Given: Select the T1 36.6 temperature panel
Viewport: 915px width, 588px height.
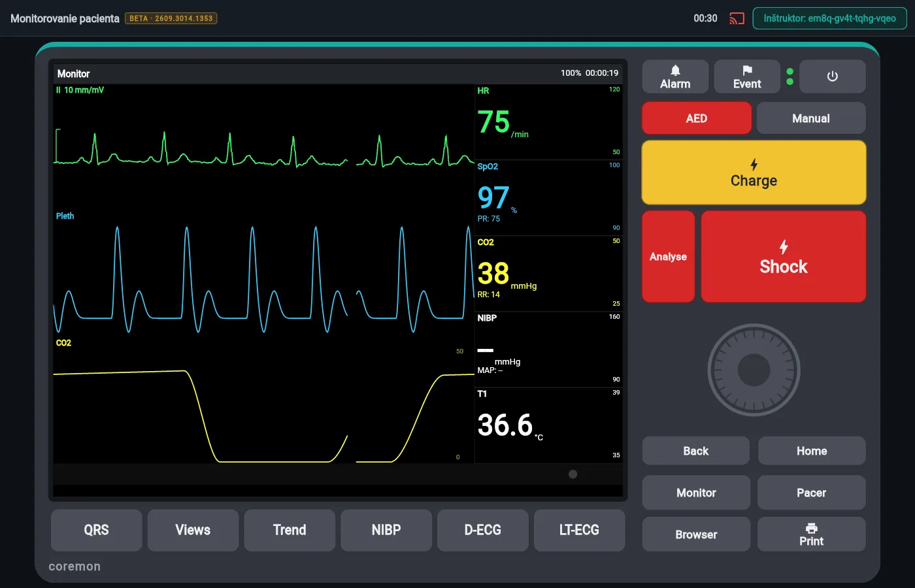Looking at the screenshot, I should pyautogui.click(x=548, y=425).
